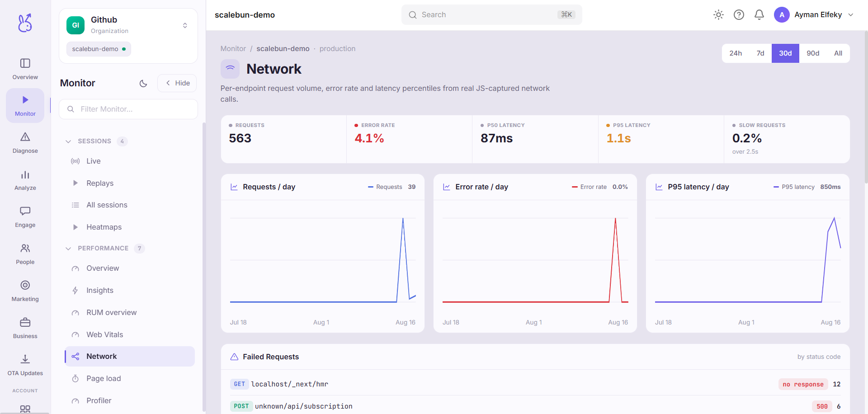Image resolution: width=868 pixels, height=414 pixels.
Task: Open the POST unknown/api/subscription row
Action: (535, 406)
